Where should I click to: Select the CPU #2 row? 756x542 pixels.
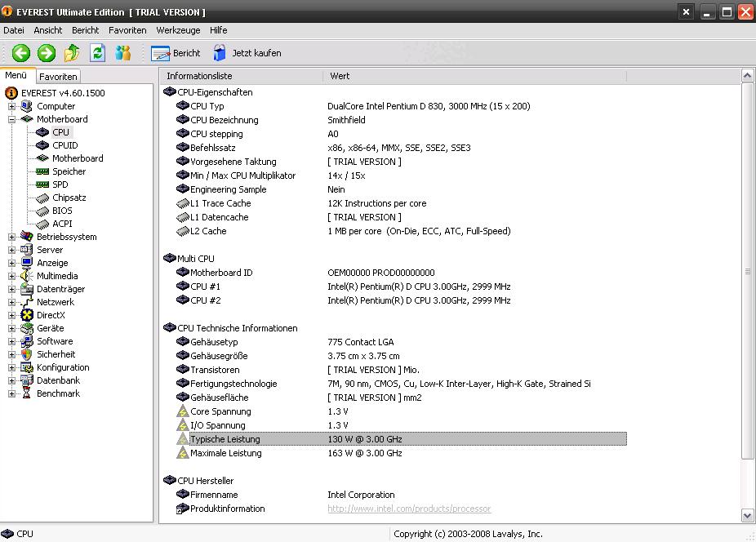[401, 300]
